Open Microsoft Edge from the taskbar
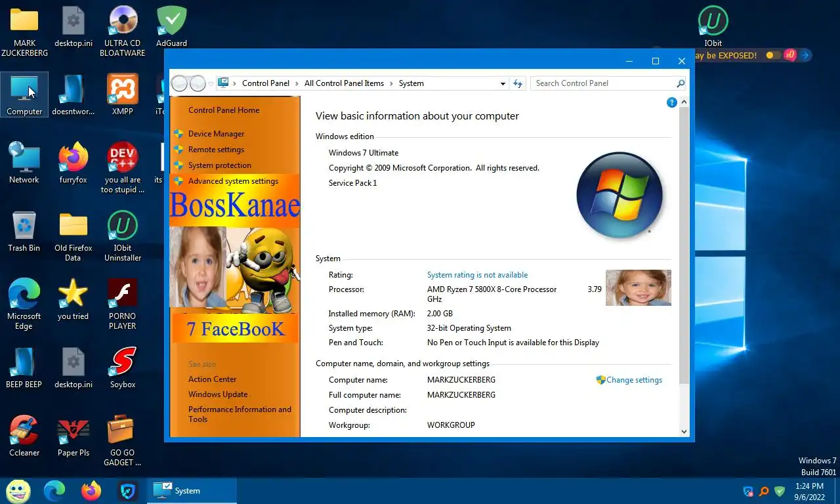Screen dimensions: 840x504 pos(54,490)
